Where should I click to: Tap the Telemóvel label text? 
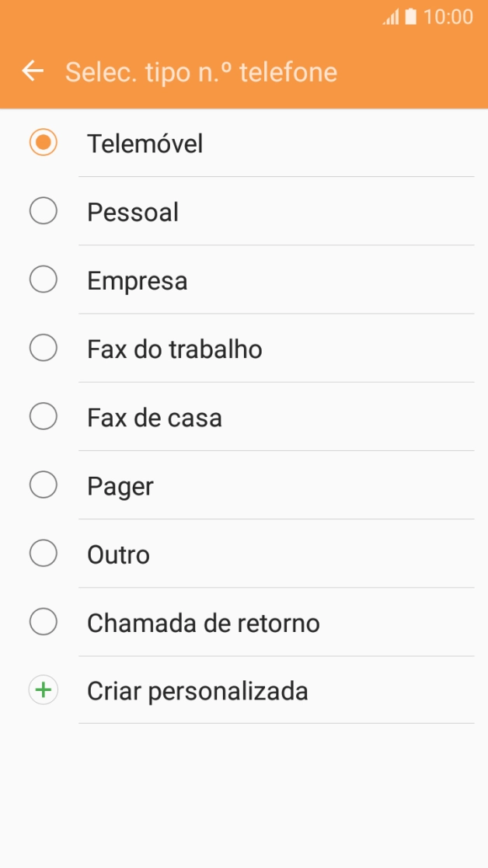coord(146,144)
